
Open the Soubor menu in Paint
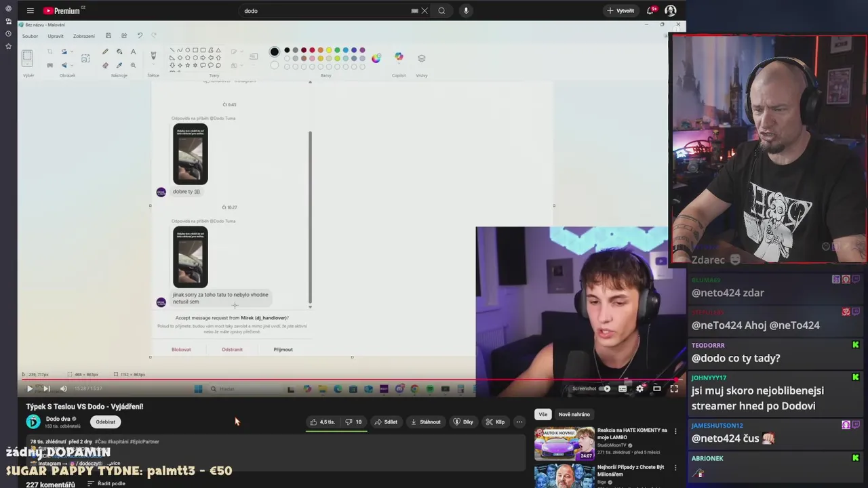(x=30, y=36)
